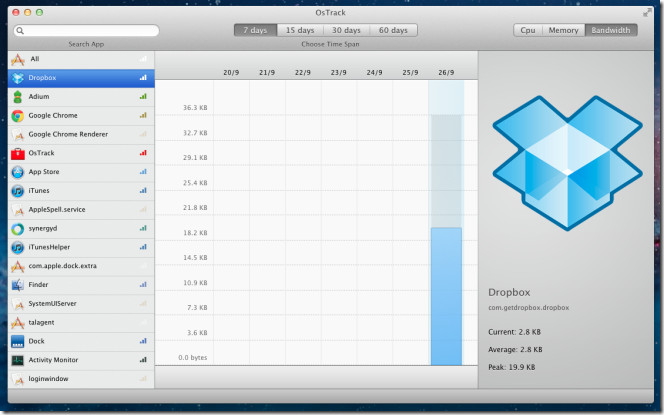Click the Google Chrome icon
The width and height of the screenshot is (664, 415).
pos(17,116)
